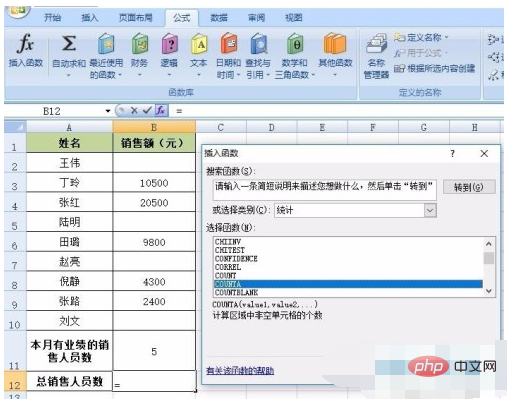Switch to the Insert (插入) tab
The image size is (507, 399).
(x=90, y=17)
